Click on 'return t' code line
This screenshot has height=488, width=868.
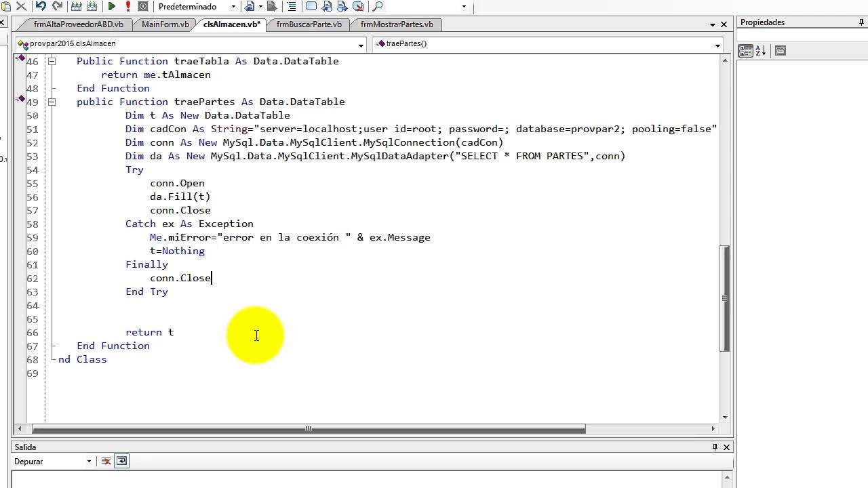(x=150, y=332)
